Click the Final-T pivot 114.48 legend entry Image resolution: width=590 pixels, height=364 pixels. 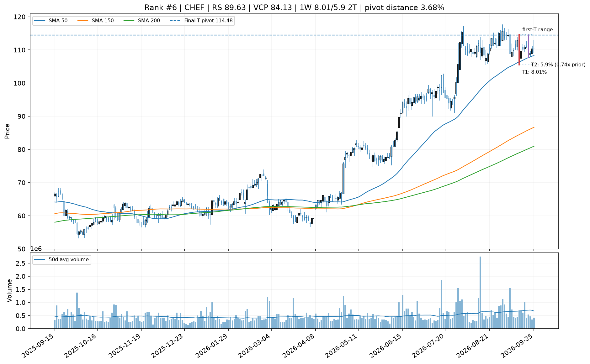[201, 21]
